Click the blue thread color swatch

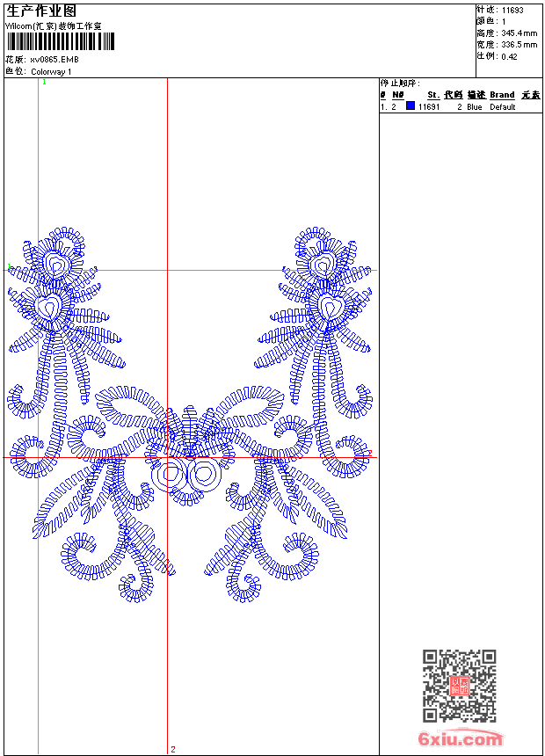[411, 106]
